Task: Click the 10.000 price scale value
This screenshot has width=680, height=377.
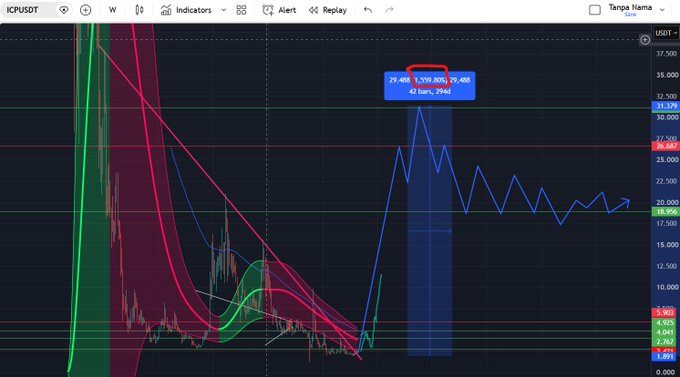Action: (x=667, y=287)
